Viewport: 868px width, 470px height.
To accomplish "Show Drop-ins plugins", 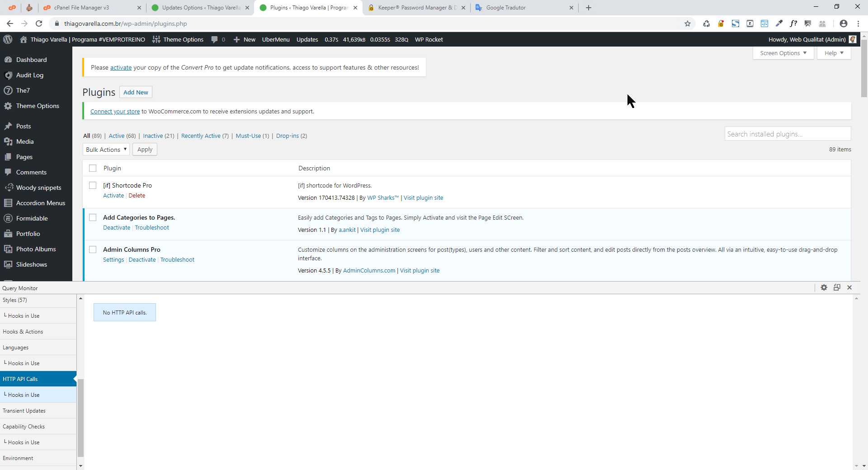I will click(x=292, y=136).
